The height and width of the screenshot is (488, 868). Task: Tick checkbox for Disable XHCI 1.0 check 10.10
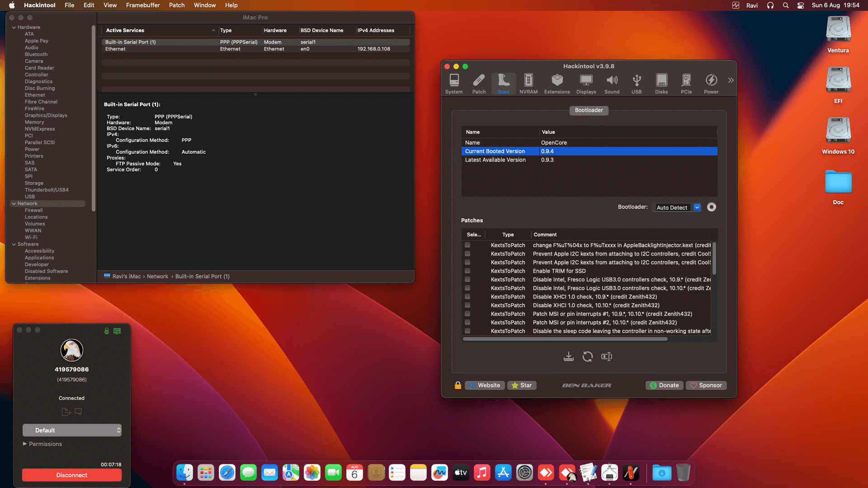click(x=467, y=305)
